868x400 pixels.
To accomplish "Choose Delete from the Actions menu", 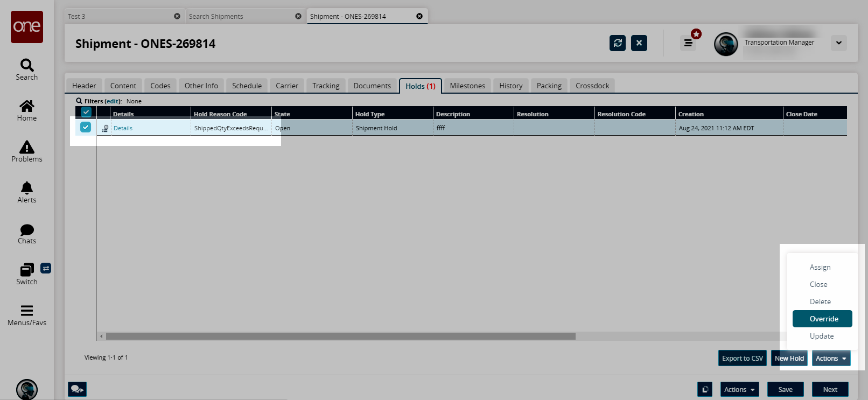I will pos(822,301).
